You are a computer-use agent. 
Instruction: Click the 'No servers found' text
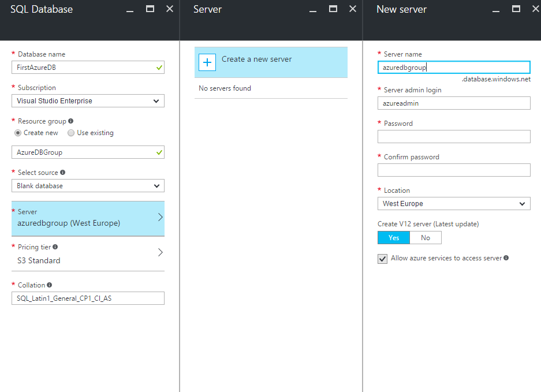[225, 88]
